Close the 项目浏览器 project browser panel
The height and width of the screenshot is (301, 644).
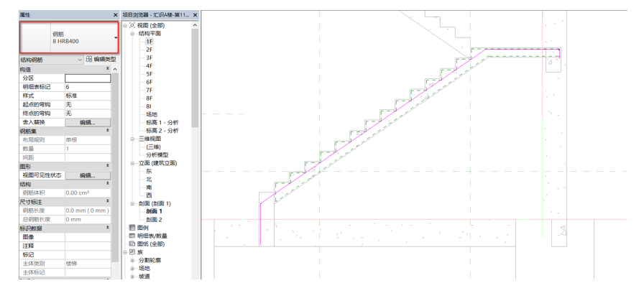tap(195, 15)
